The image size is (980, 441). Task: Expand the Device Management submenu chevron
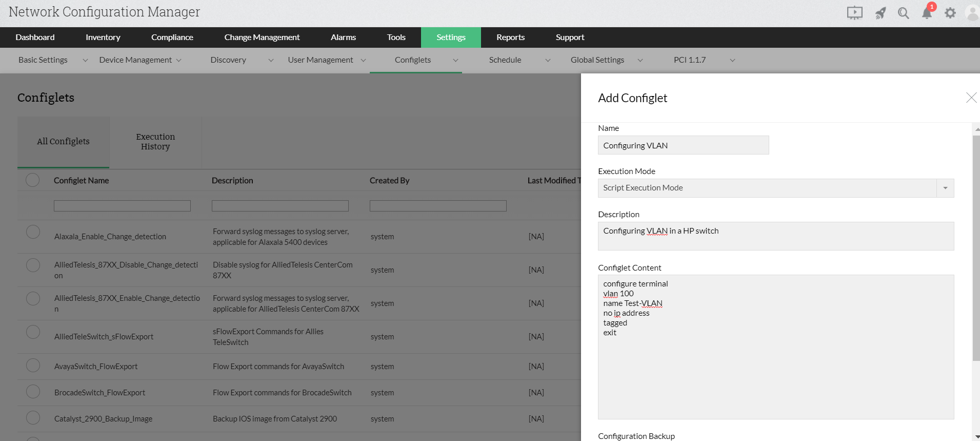(178, 61)
